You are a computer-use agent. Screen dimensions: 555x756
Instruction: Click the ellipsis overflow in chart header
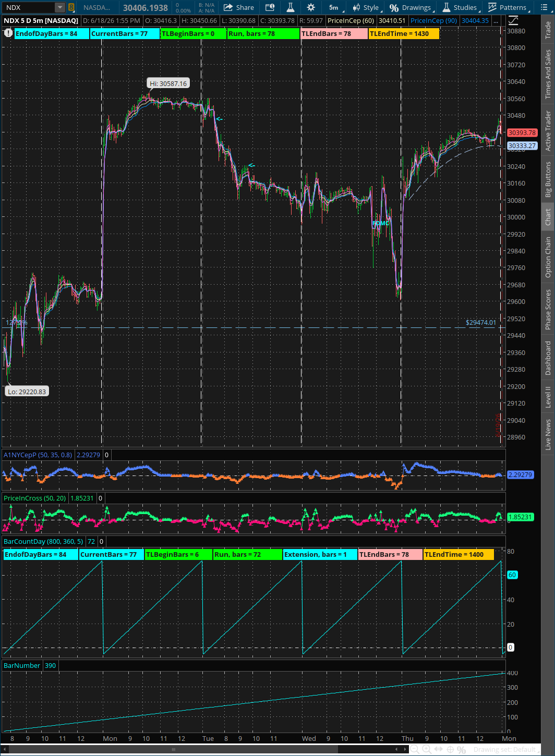tap(496, 20)
